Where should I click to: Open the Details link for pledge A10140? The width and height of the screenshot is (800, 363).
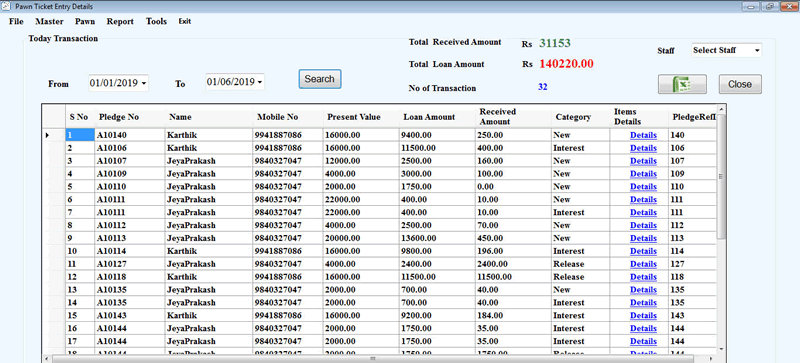tap(643, 135)
